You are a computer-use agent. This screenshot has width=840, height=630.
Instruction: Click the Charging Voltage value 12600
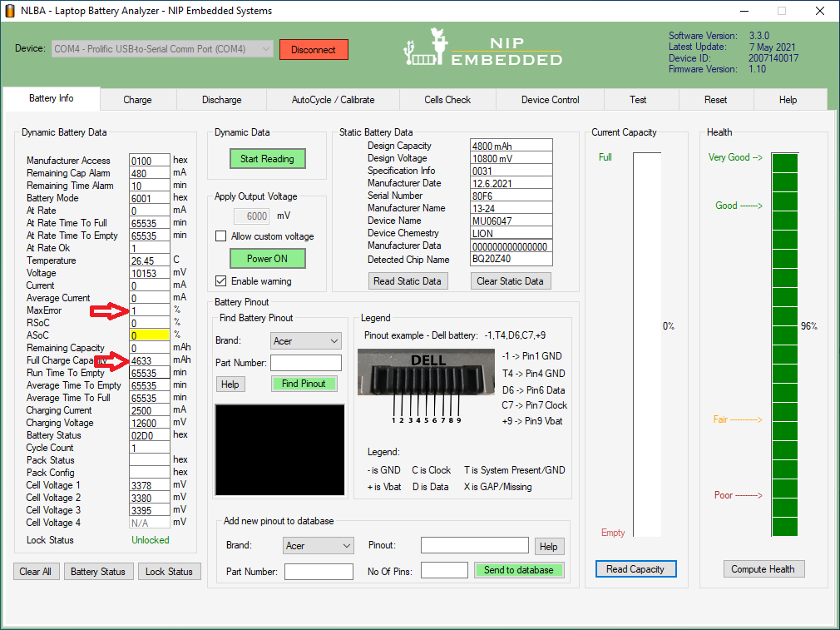pyautogui.click(x=150, y=423)
